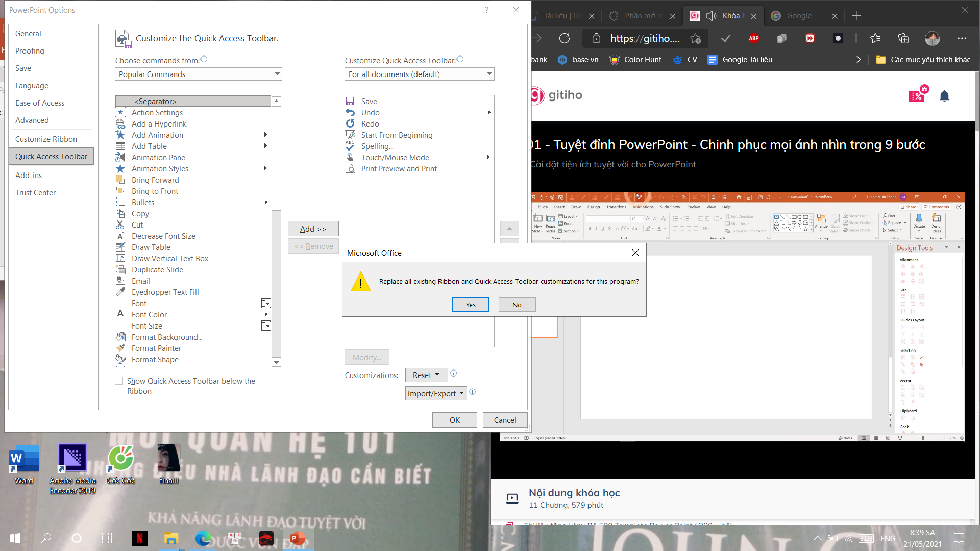
Task: Open File Explorer from the taskbar
Action: [x=171, y=538]
